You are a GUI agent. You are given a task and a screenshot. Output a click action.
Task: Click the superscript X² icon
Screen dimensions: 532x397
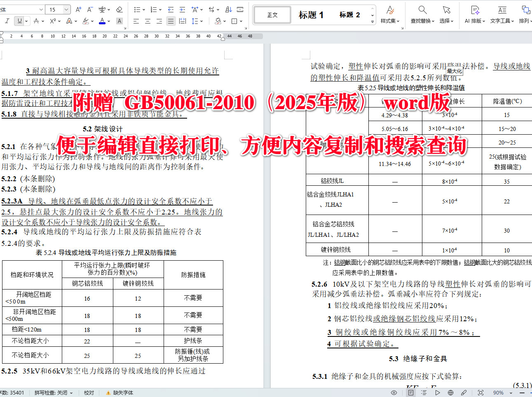tap(53, 21)
